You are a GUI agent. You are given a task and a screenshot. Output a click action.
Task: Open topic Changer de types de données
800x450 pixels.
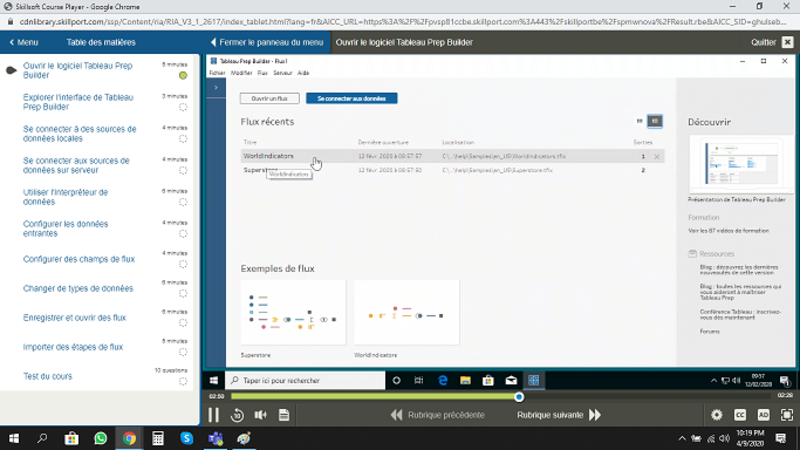[x=78, y=288]
